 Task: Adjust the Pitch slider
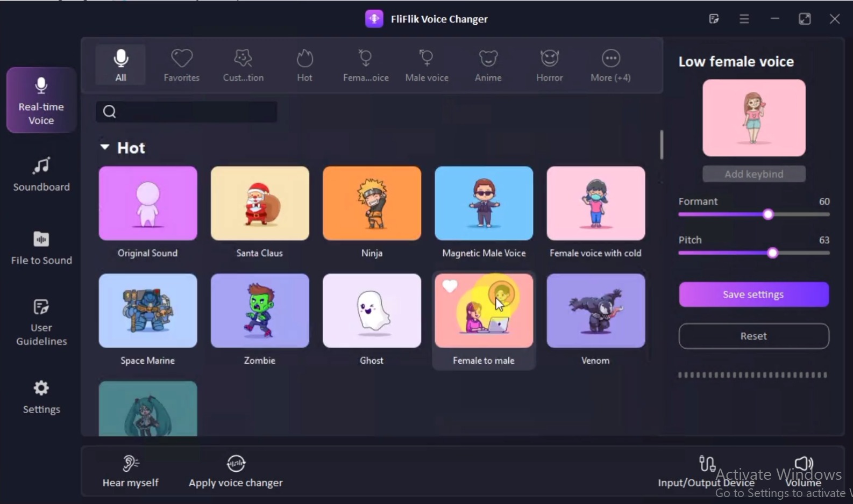[773, 253]
